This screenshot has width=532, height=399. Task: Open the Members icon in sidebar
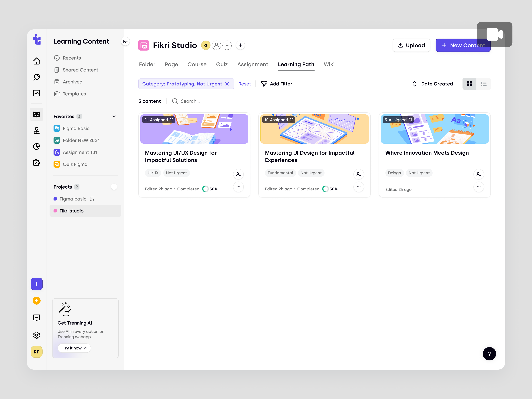pos(37,130)
